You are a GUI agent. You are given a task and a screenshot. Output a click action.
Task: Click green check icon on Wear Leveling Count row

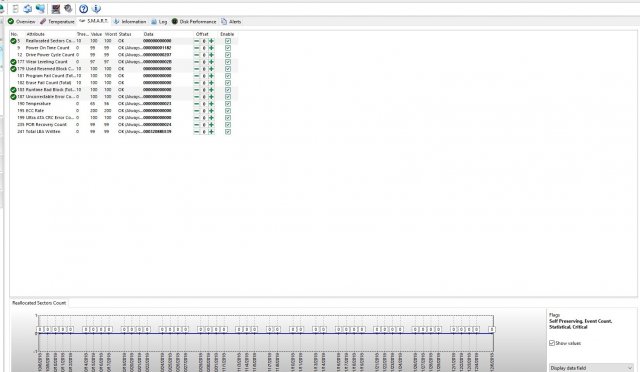(13, 62)
